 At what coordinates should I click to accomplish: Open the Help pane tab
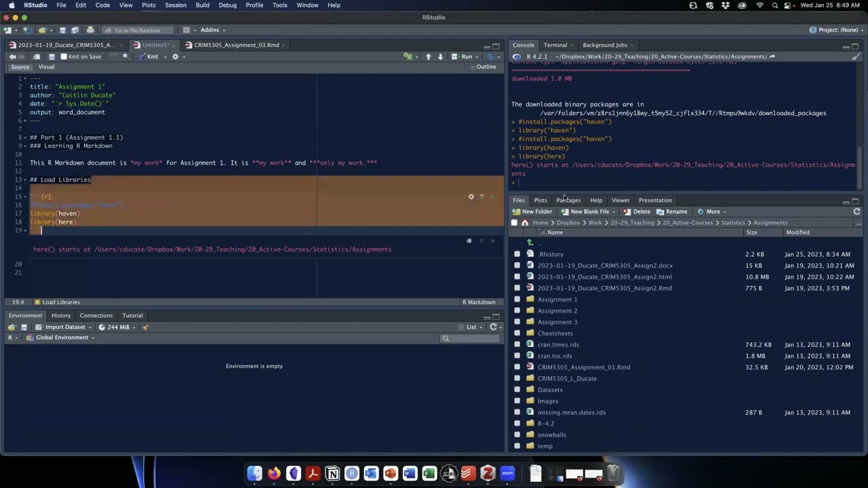595,200
